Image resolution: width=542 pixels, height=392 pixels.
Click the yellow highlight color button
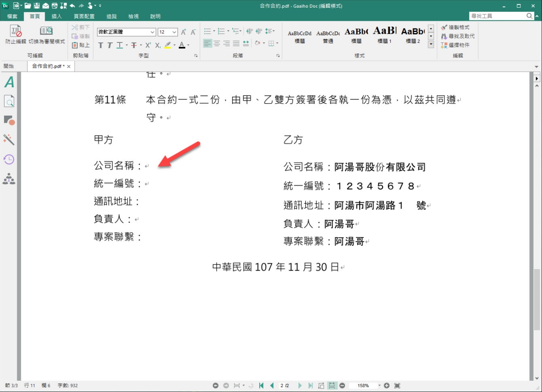168,45
